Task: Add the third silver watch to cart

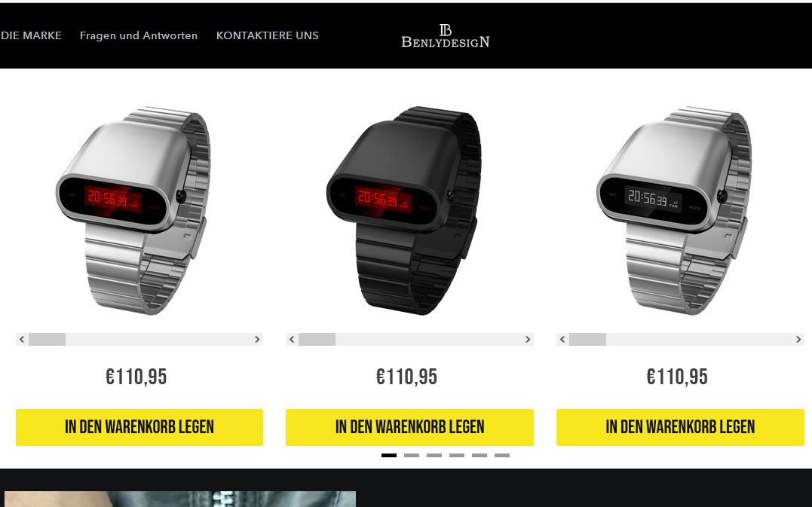Action: pos(680,427)
